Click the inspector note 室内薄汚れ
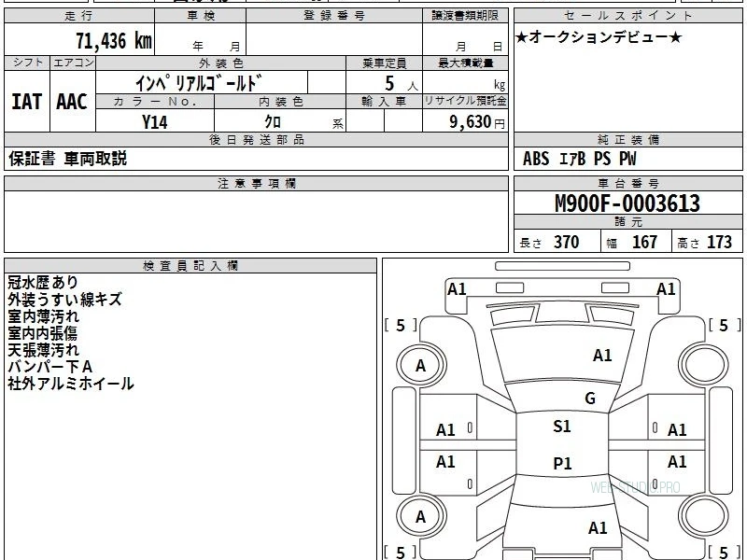This screenshot has width=747, height=560. 43,316
